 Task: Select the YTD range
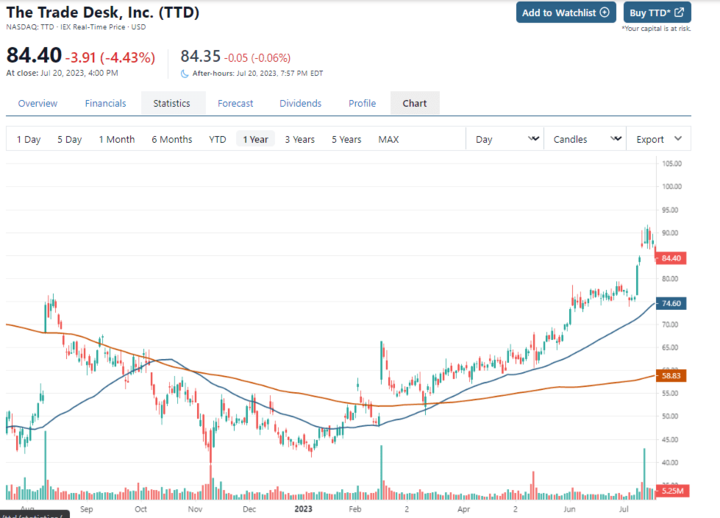point(218,139)
